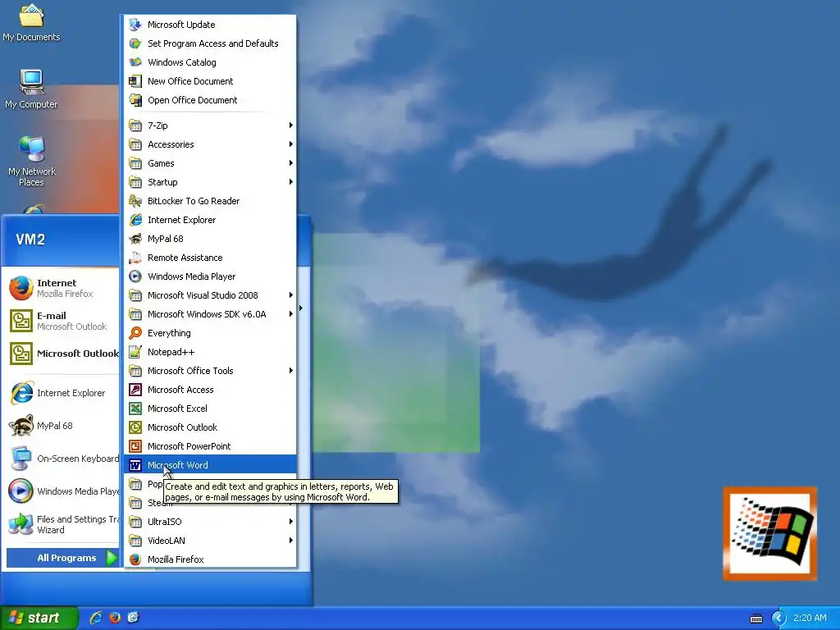The height and width of the screenshot is (630, 840).
Task: Click Internet Explorer quick launch icon
Action: (96, 618)
